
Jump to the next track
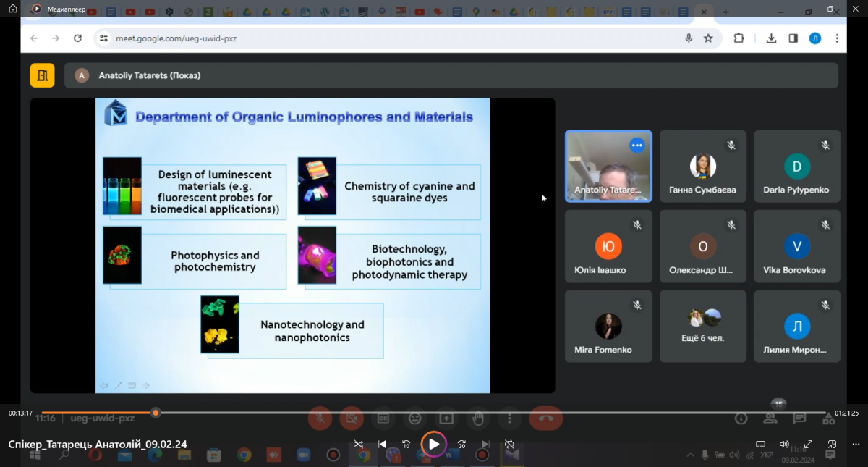point(485,445)
